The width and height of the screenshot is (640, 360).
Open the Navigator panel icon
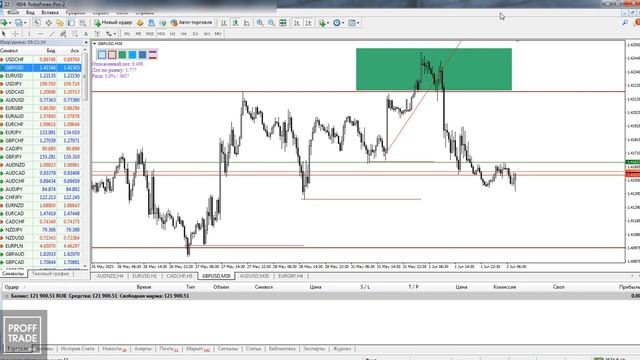(x=60, y=23)
